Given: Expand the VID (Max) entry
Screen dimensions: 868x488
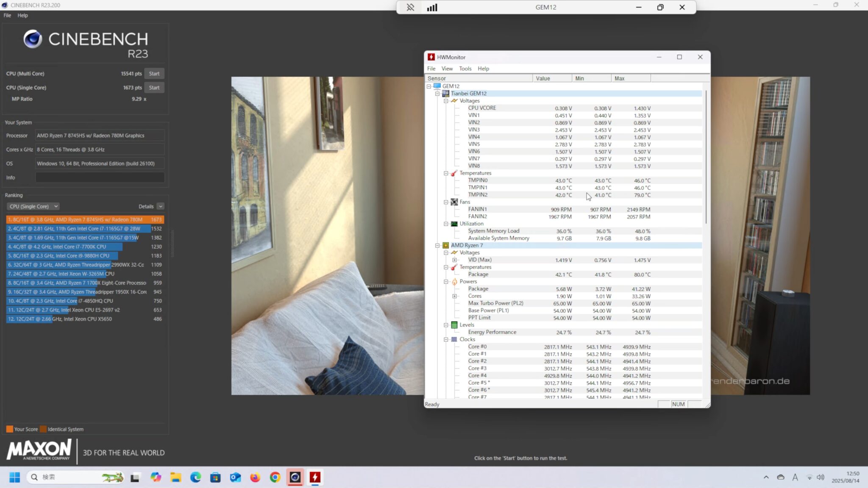Looking at the screenshot, I should [x=454, y=260].
